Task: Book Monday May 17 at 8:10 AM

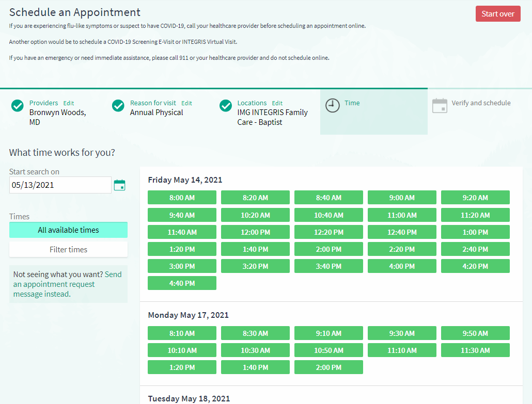Action: pyautogui.click(x=182, y=333)
